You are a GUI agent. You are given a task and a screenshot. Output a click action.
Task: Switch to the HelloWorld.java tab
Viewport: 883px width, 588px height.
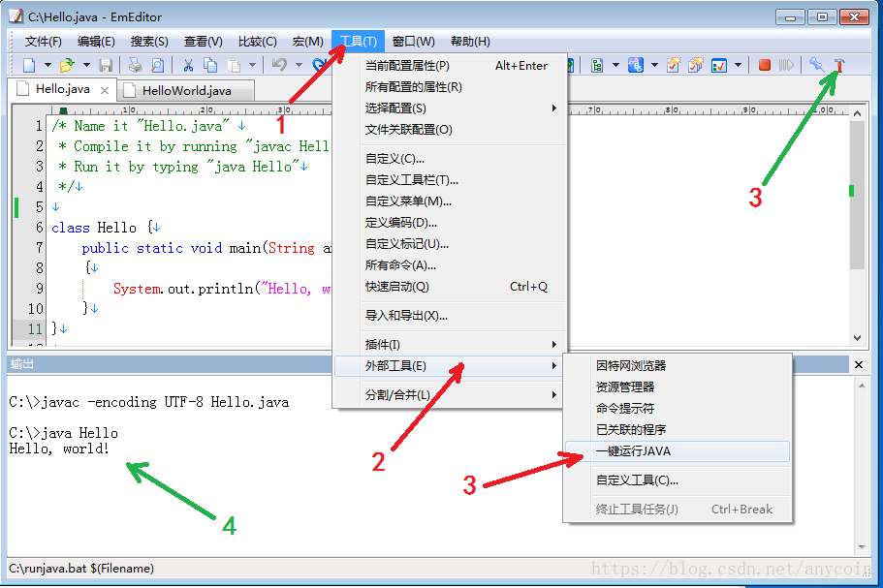click(x=186, y=90)
